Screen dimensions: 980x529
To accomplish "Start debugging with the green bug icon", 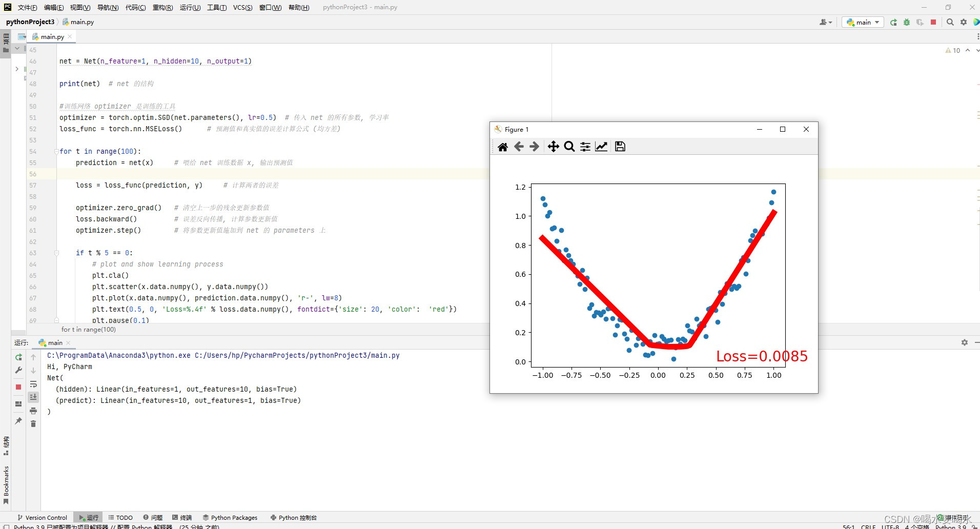I will click(x=906, y=22).
